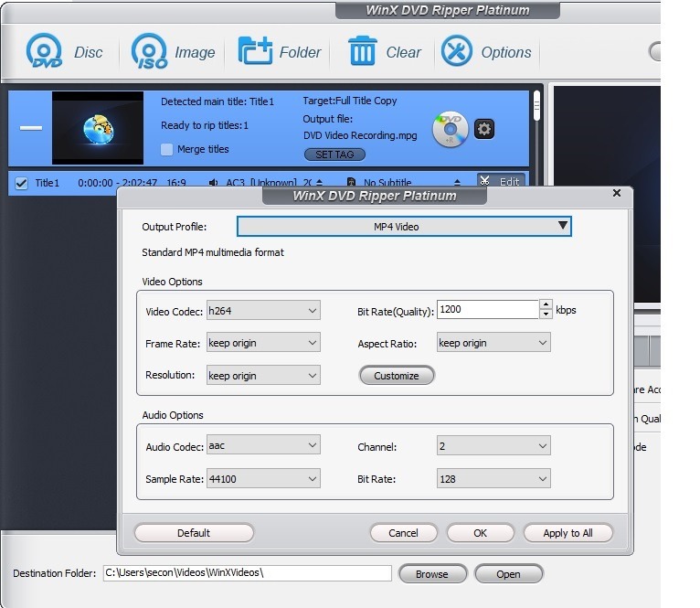This screenshot has width=700, height=608.
Task: Open the ISO Image source icon
Action: (150, 51)
